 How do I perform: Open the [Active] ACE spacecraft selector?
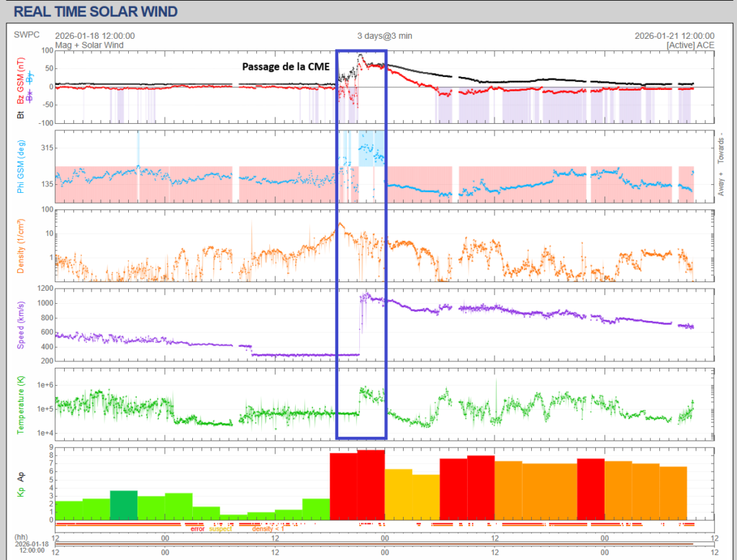pos(690,45)
